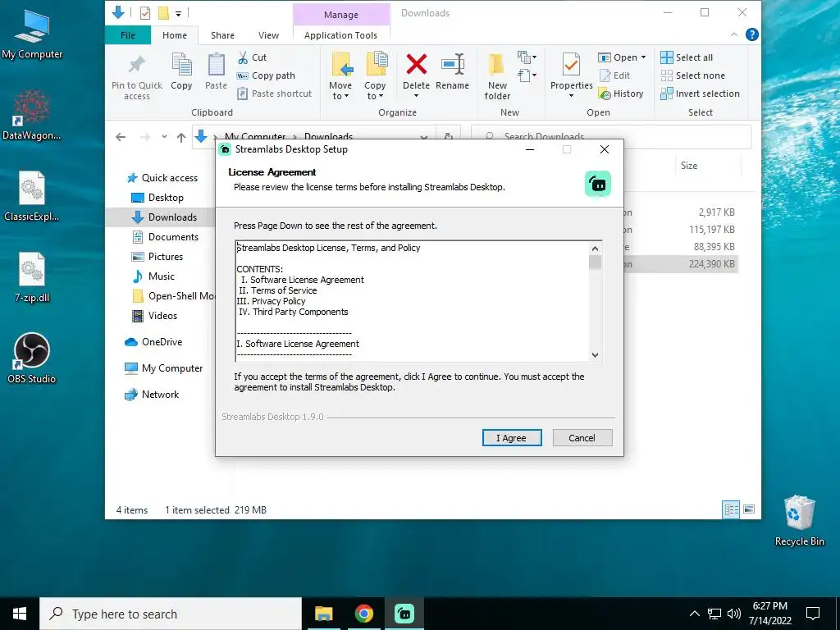Click the Search Downloads field
840x630 pixels.
pyautogui.click(x=611, y=137)
